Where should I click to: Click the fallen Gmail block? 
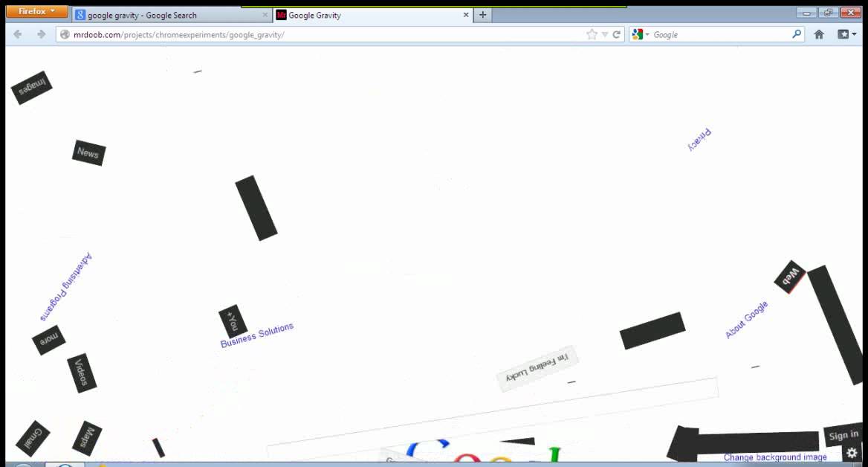[x=33, y=438]
